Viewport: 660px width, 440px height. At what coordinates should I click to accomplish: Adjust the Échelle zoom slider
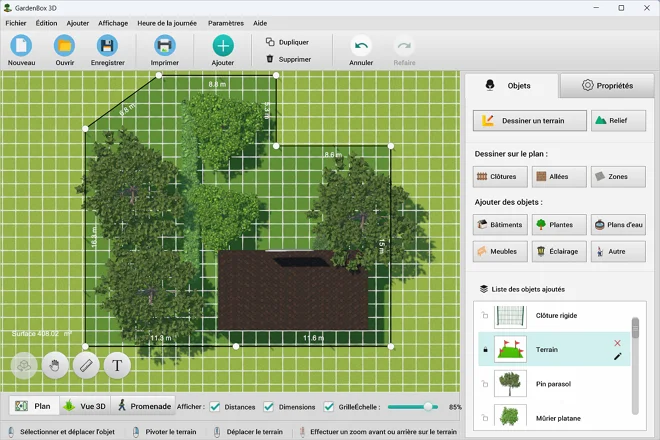point(429,407)
